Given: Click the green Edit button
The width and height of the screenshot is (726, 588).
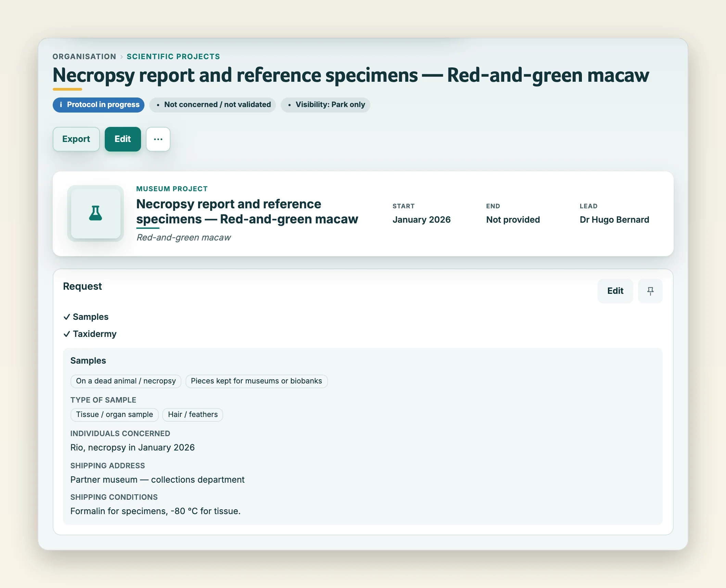Looking at the screenshot, I should coord(123,139).
